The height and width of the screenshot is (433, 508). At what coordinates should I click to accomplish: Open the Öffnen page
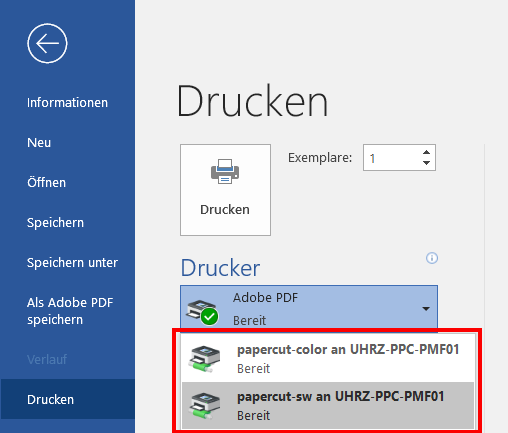coord(46,183)
